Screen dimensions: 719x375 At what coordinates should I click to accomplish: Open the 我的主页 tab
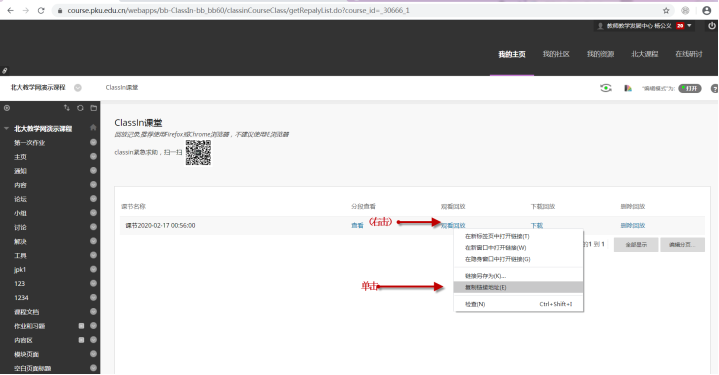(512, 54)
